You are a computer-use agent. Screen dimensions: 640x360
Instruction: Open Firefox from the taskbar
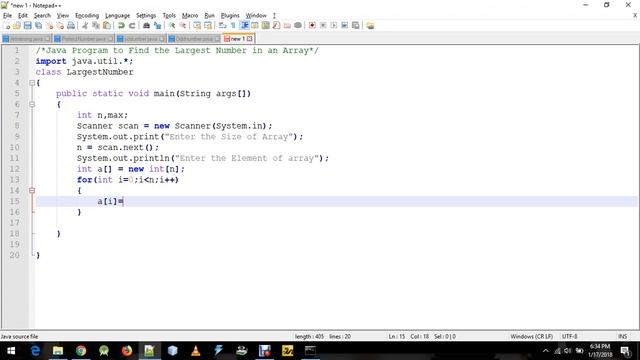coord(127,351)
